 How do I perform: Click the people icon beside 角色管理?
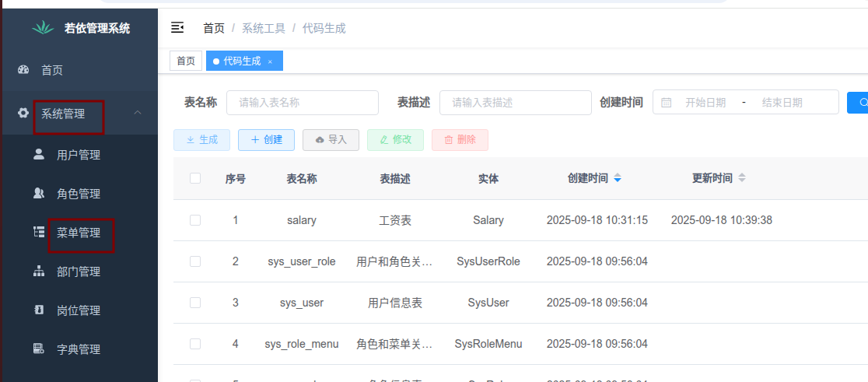(x=39, y=193)
